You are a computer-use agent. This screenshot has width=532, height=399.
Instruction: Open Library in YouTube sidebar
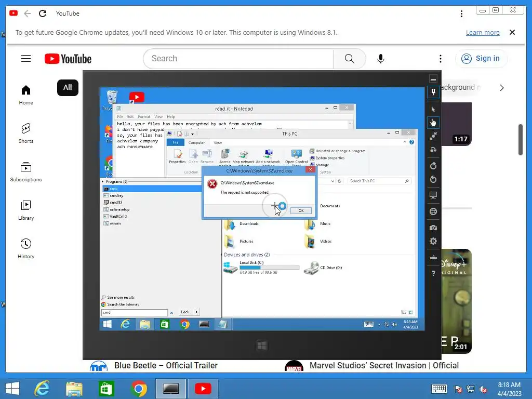26,210
